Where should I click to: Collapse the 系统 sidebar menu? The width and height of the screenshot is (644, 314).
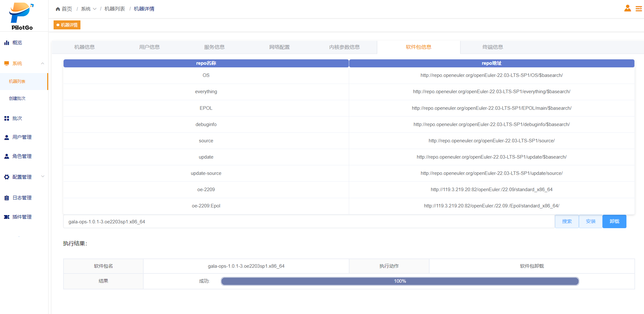click(42, 64)
